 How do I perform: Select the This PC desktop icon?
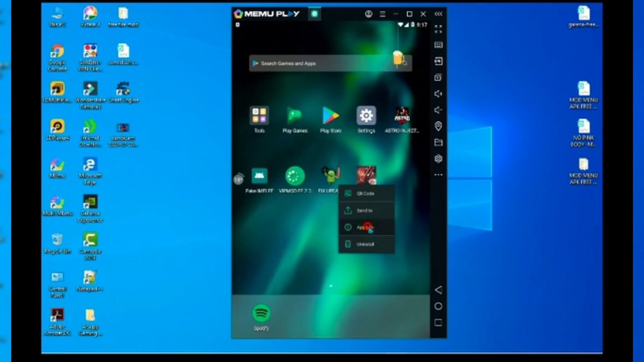click(57, 17)
